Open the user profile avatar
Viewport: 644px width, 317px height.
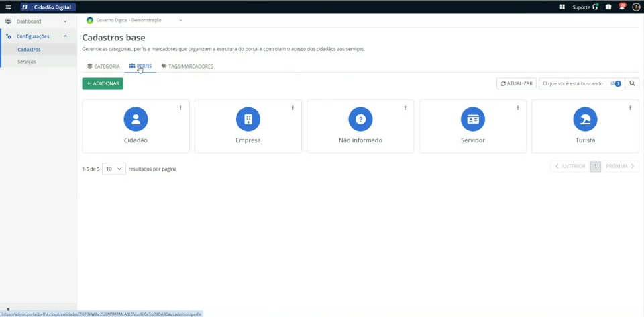click(635, 7)
